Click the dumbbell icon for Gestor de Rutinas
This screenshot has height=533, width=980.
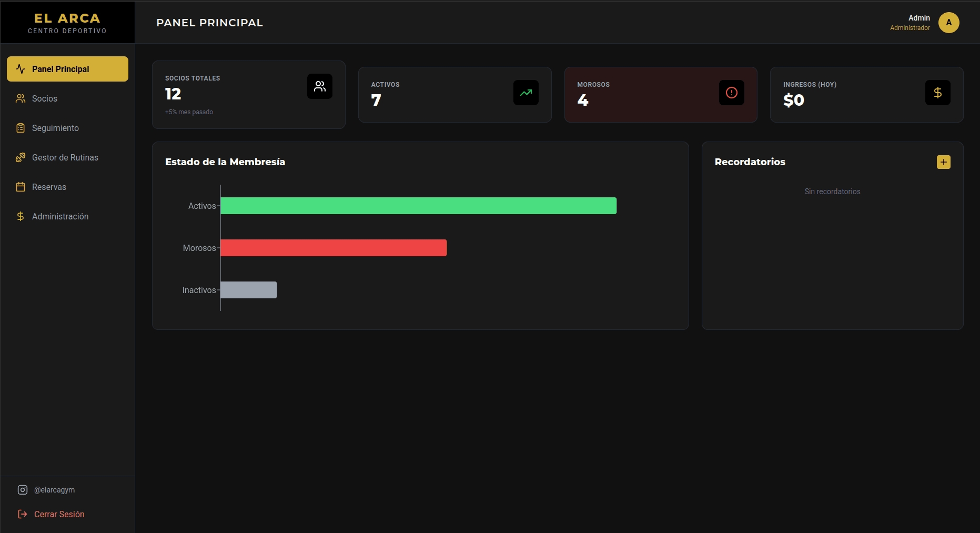21,157
